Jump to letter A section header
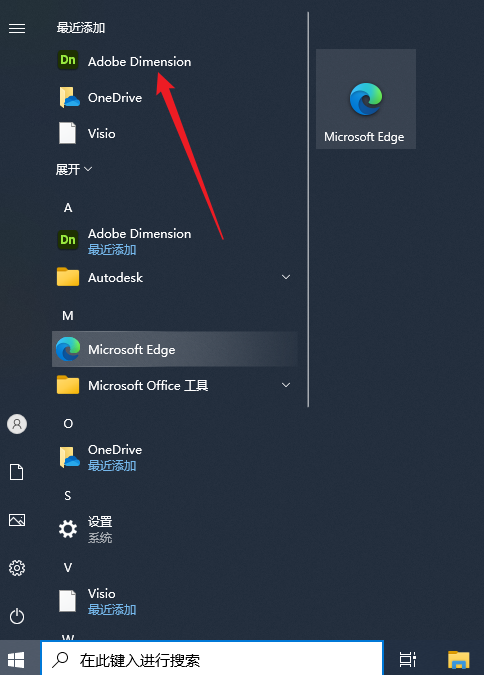This screenshot has width=484, height=675. [68, 208]
